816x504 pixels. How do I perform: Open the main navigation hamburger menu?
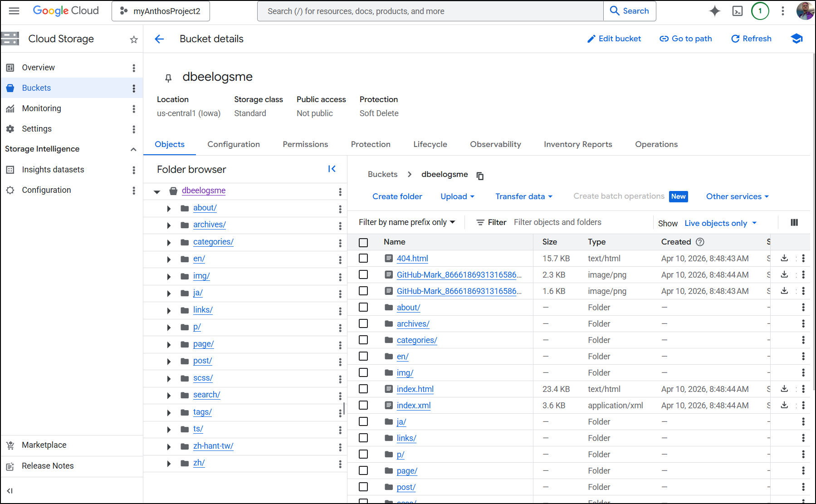[14, 11]
